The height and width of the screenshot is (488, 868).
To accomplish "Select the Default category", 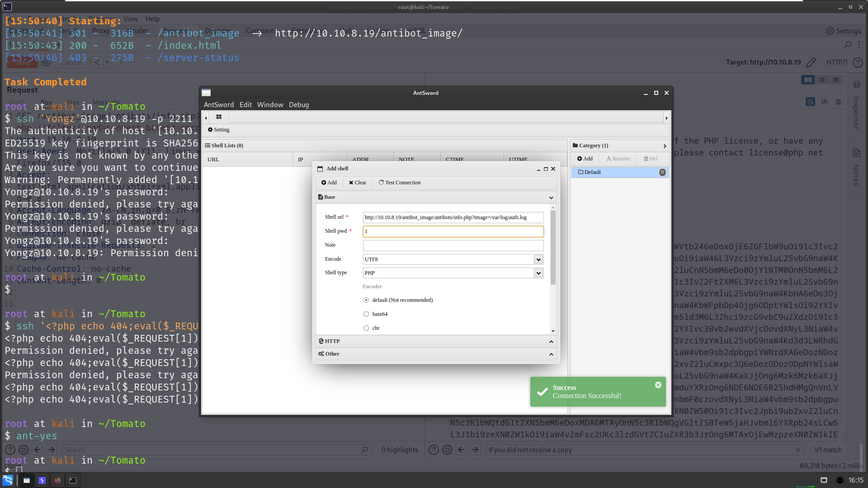I will click(x=620, y=172).
